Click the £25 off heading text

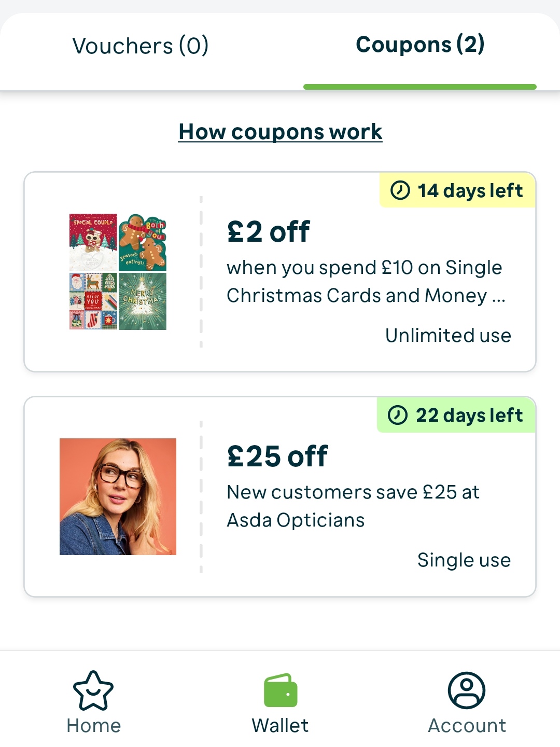(277, 457)
